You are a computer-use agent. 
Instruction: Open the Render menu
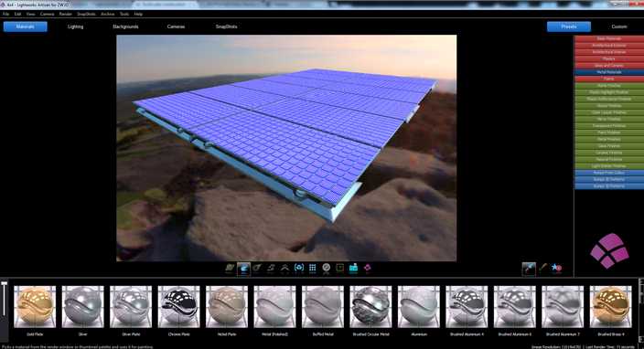click(65, 14)
